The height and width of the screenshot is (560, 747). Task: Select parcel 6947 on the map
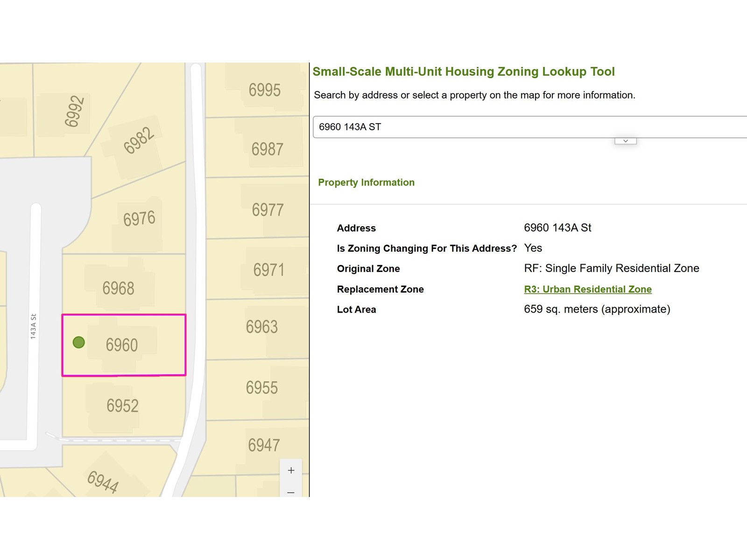264,445
